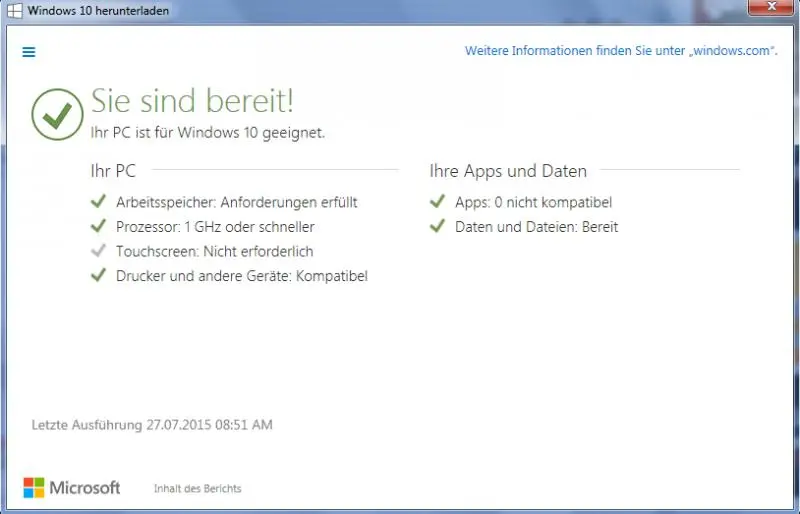Close the Windows 10 herunterladen window
The width and height of the screenshot is (800, 514).
coord(770,9)
